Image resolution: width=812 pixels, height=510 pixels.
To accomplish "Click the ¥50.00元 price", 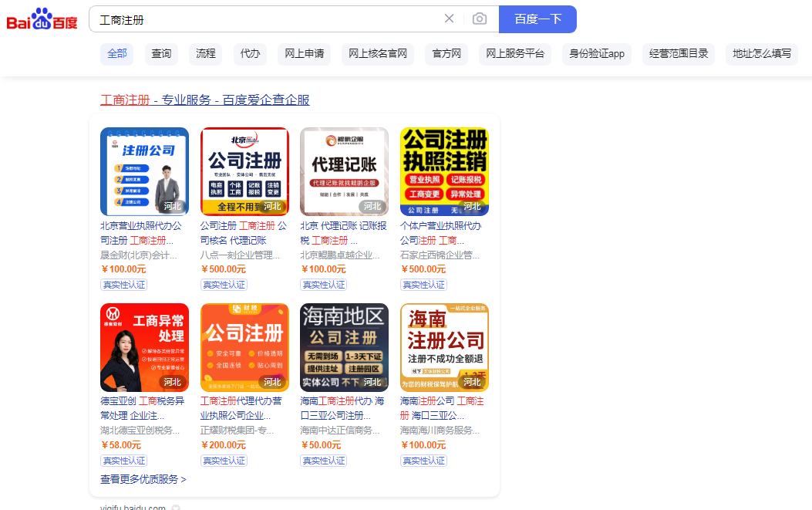I will tap(321, 445).
